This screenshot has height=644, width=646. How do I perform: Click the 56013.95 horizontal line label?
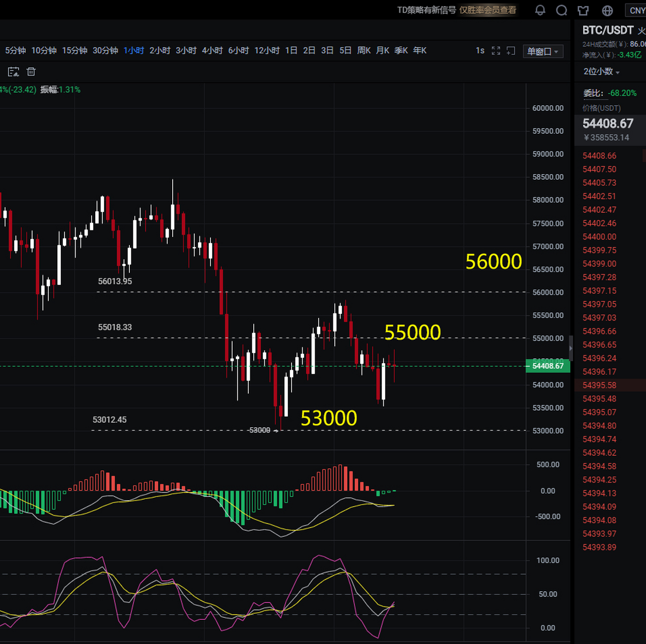tap(115, 281)
